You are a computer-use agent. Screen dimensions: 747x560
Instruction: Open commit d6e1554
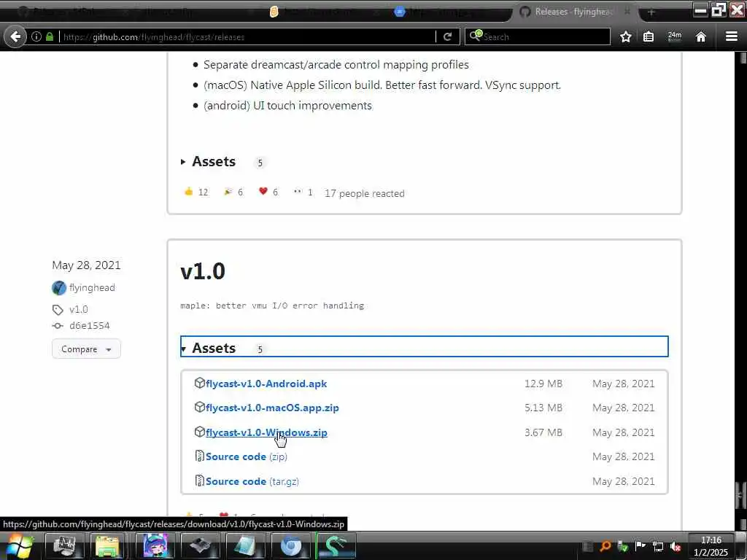[x=90, y=326]
